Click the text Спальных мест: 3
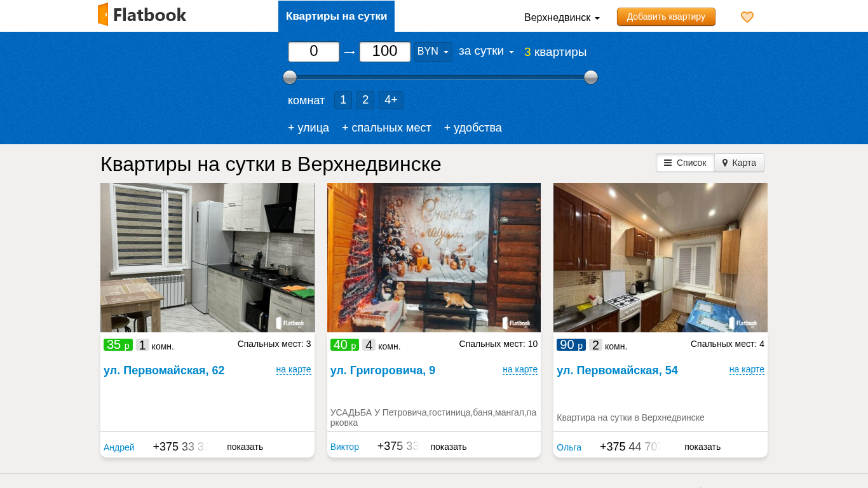 pos(275,344)
